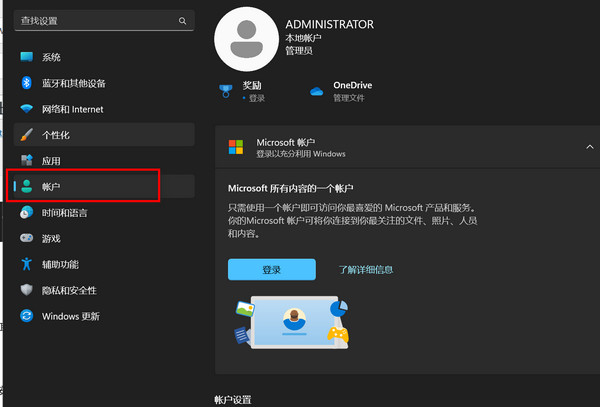Screen dimensions: 600x407
Task: Click the Bluetooth icon for 蓝牙和其他设备
Action: pyautogui.click(x=27, y=83)
